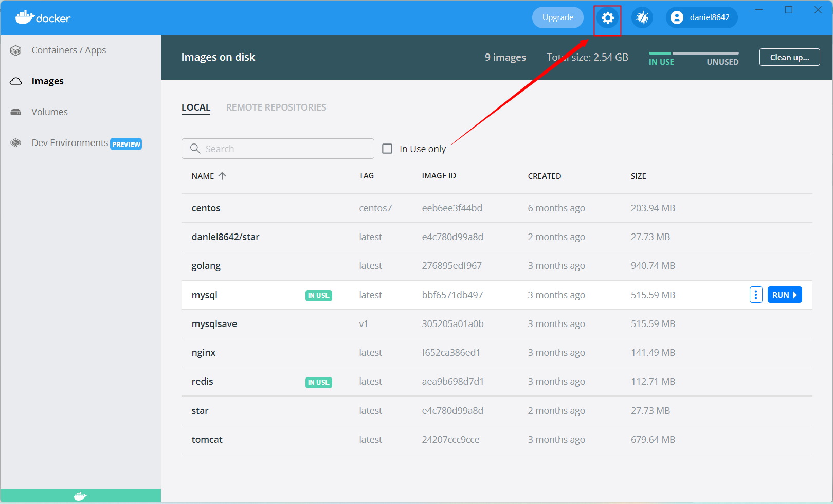Image resolution: width=833 pixels, height=504 pixels.
Task: Open Docker settings gear icon
Action: (608, 18)
